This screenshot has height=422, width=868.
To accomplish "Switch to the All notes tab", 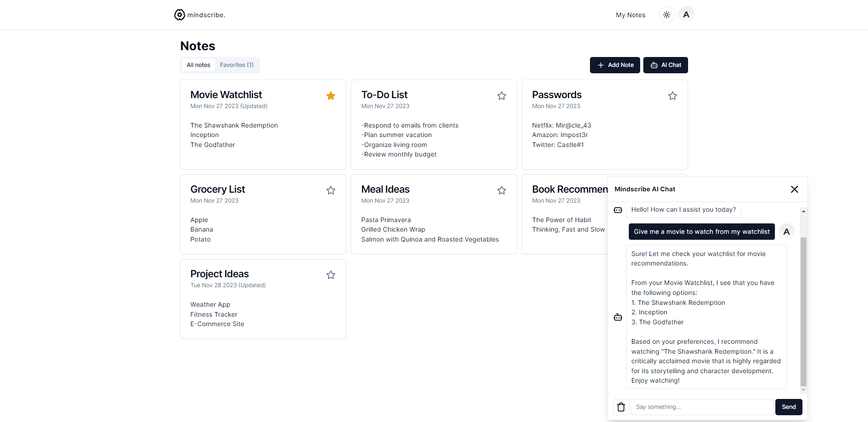I will coord(198,65).
